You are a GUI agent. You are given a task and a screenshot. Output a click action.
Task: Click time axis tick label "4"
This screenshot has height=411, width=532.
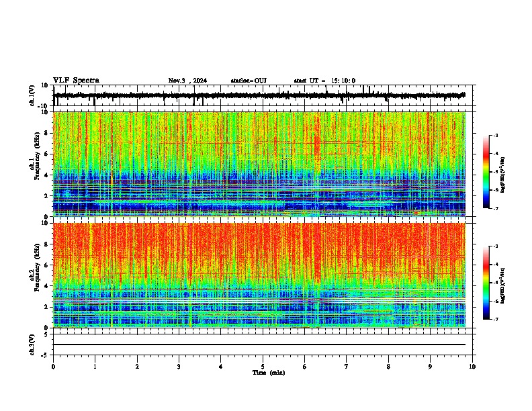[221, 367]
